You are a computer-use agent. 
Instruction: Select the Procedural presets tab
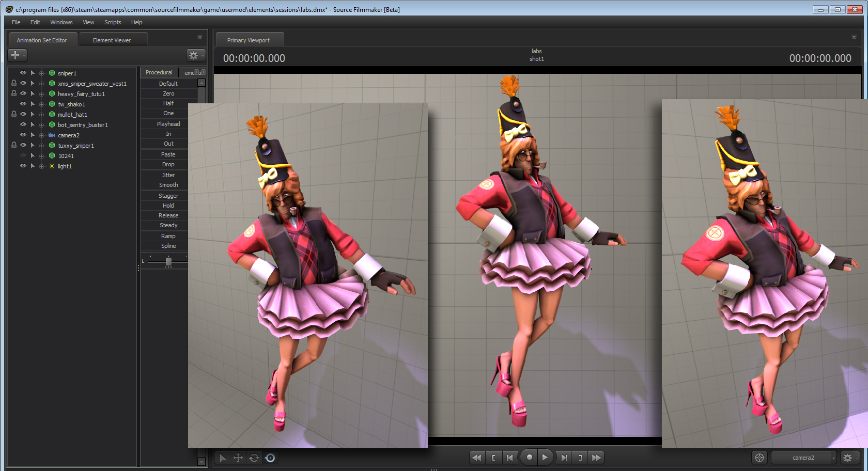[x=159, y=72]
